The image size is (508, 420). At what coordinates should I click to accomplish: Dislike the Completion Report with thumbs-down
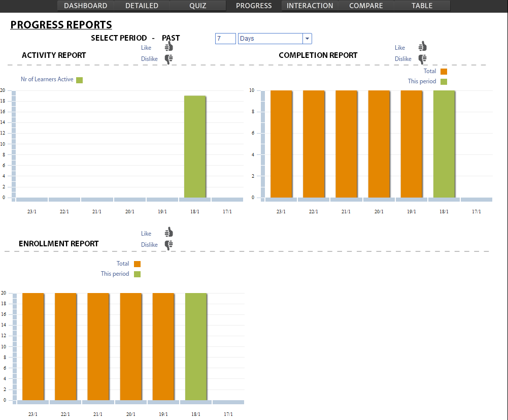(x=423, y=58)
